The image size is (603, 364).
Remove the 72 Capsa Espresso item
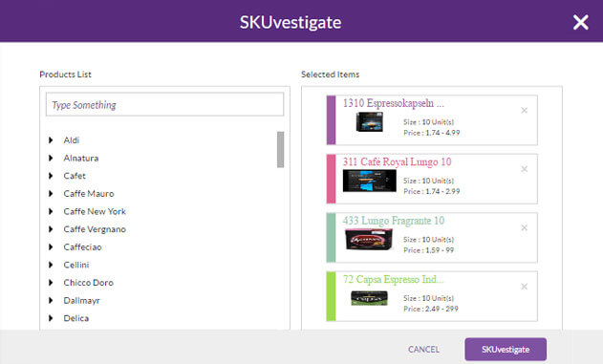click(x=525, y=287)
